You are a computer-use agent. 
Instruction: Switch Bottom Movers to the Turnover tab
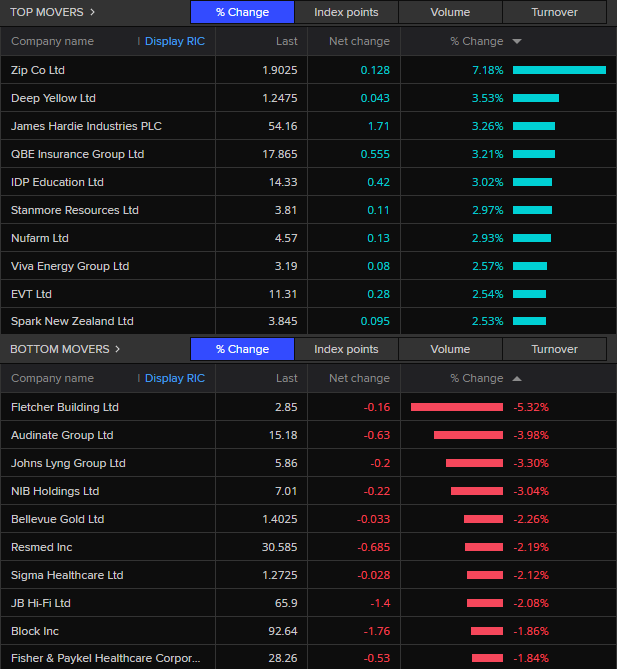(x=554, y=349)
